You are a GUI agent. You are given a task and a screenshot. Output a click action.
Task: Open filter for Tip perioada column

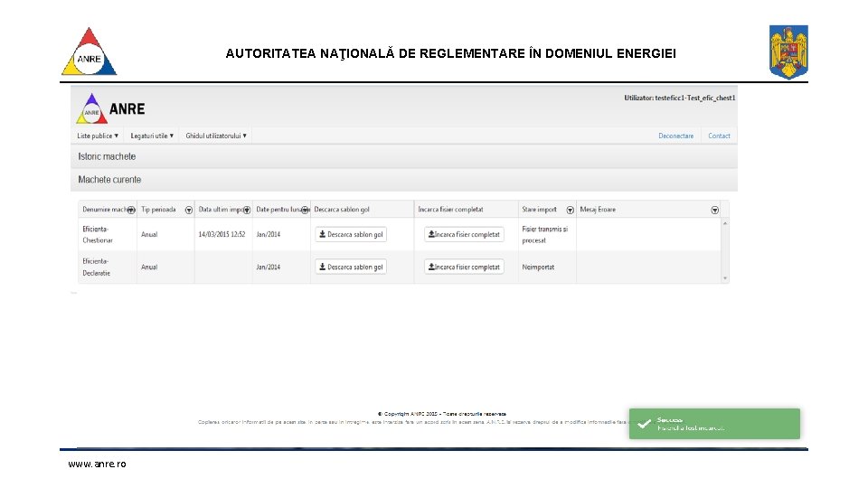(189, 211)
